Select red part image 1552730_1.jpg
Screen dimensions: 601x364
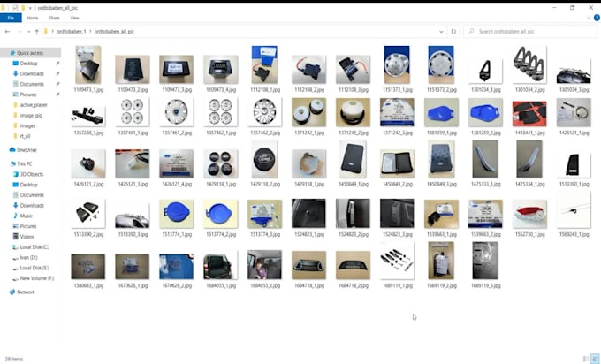(x=529, y=214)
